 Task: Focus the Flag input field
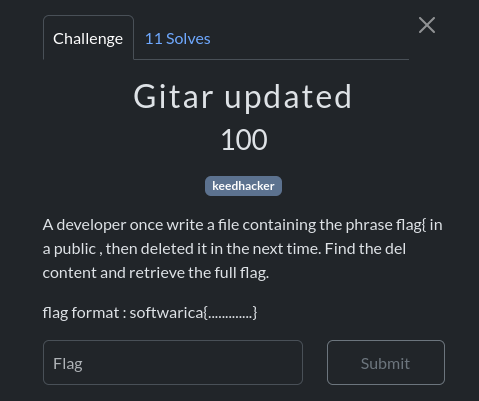point(173,363)
